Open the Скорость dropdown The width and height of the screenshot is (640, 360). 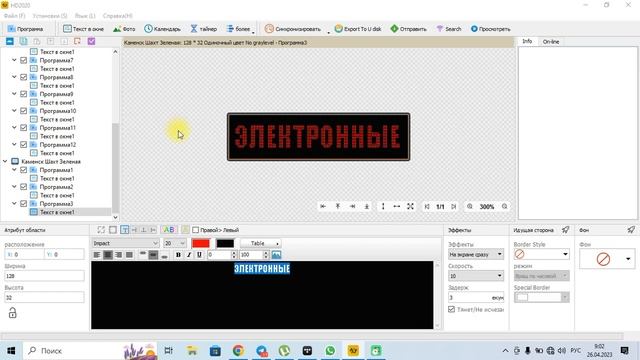click(476, 276)
